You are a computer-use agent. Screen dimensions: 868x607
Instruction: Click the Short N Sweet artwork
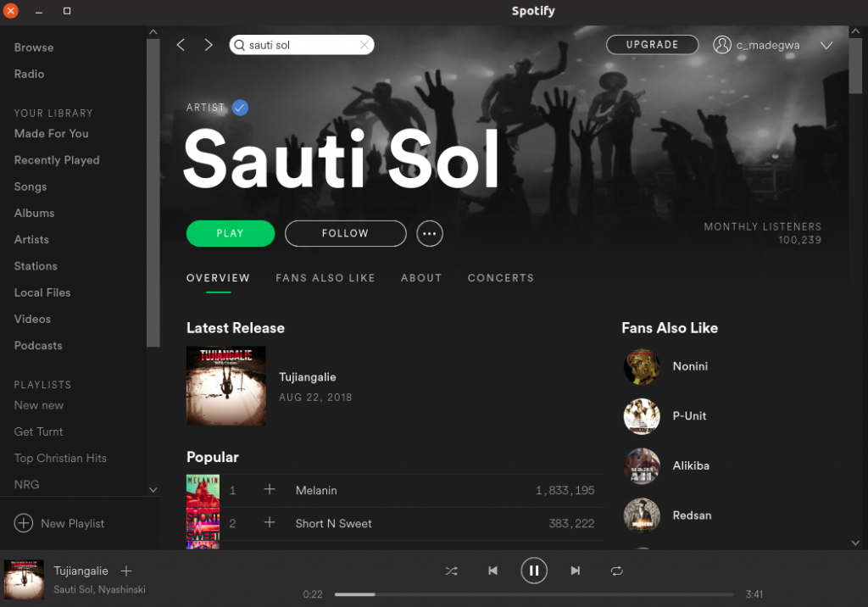tap(203, 524)
